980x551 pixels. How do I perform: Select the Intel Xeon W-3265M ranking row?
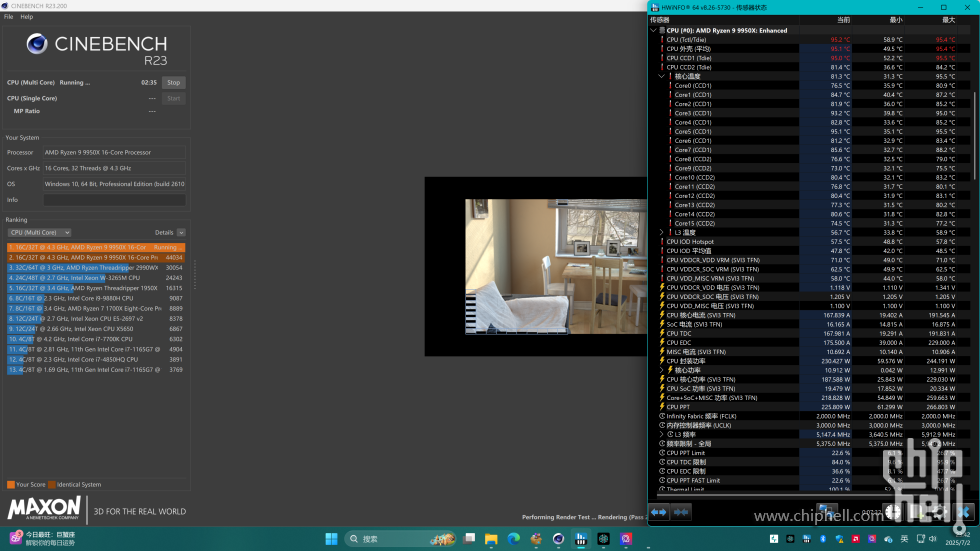point(96,278)
